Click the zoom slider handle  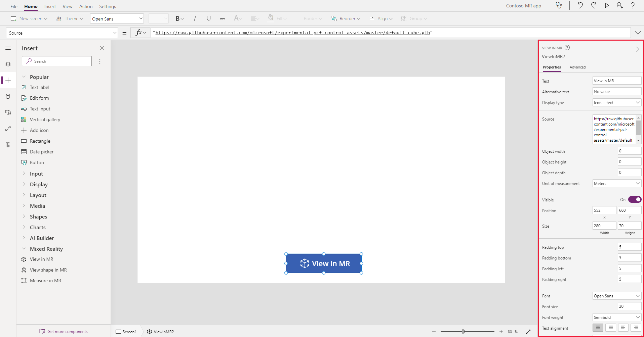coord(463,332)
